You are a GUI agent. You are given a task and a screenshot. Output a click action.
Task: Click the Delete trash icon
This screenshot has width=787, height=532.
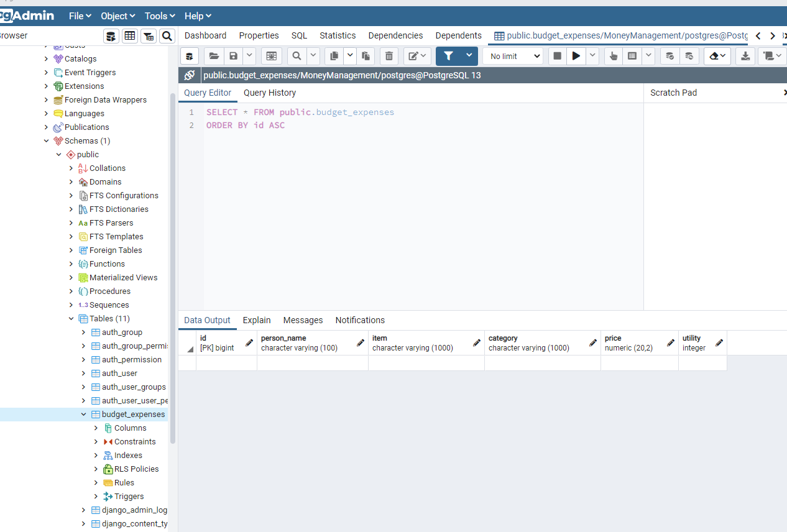(x=389, y=56)
